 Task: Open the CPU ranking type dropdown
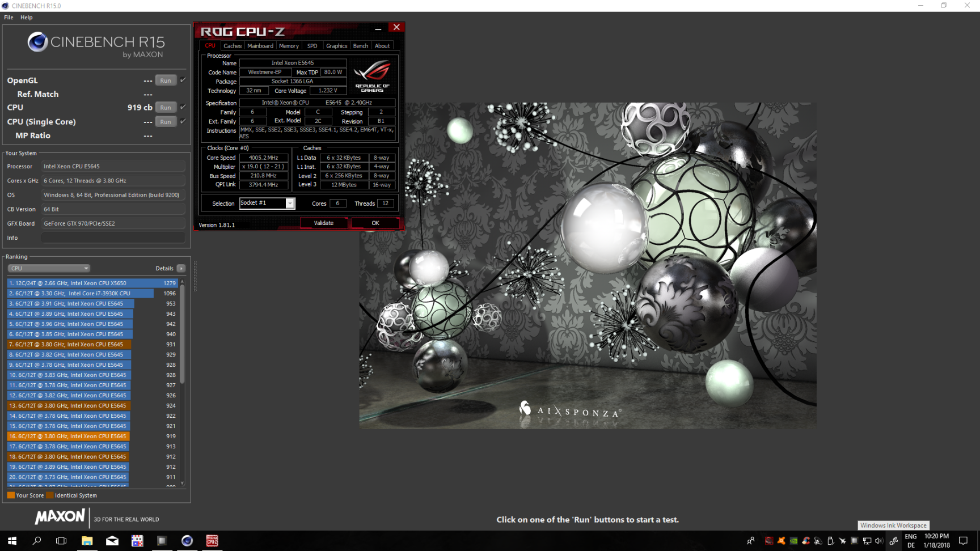[49, 268]
